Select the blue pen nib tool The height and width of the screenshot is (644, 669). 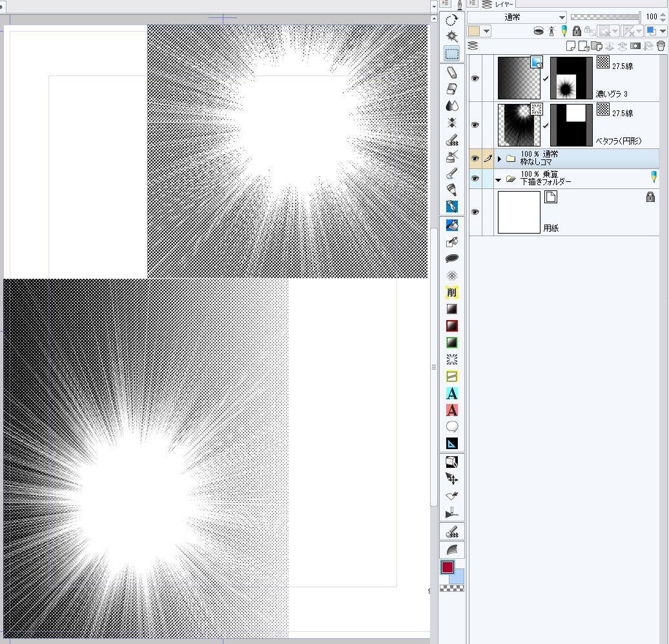451,206
